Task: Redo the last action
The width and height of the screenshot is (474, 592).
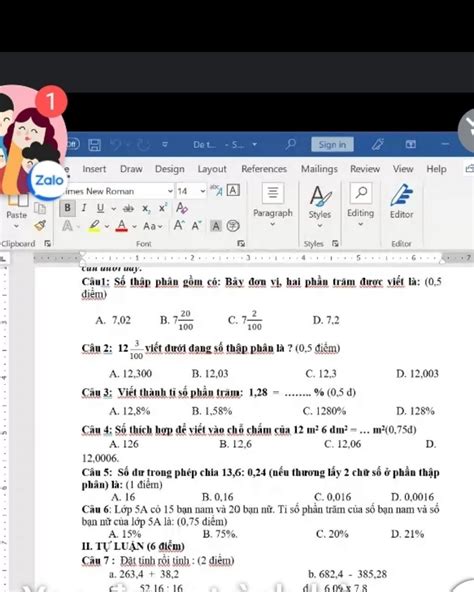Action: [x=143, y=145]
